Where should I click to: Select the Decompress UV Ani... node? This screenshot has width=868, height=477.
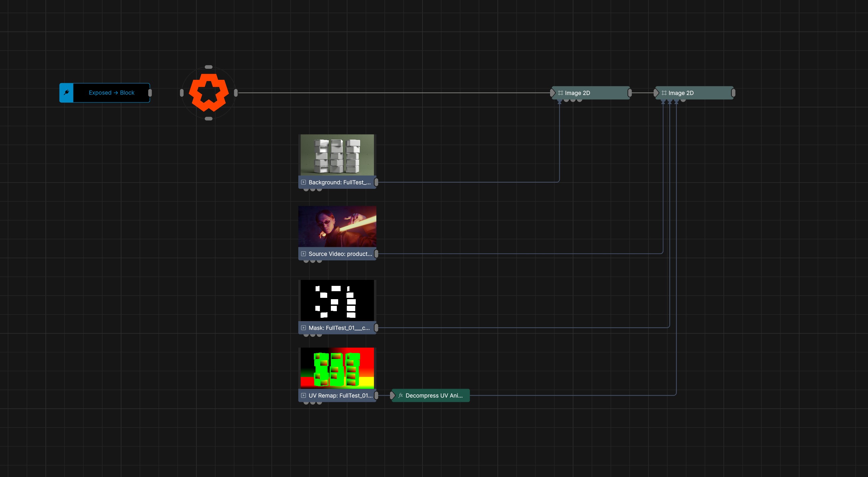[430, 396]
